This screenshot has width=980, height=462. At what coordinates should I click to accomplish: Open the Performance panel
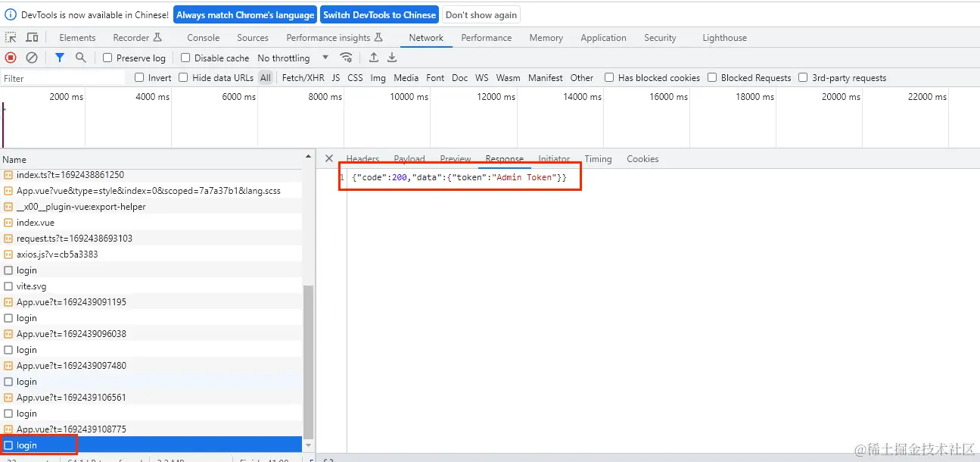(x=487, y=38)
